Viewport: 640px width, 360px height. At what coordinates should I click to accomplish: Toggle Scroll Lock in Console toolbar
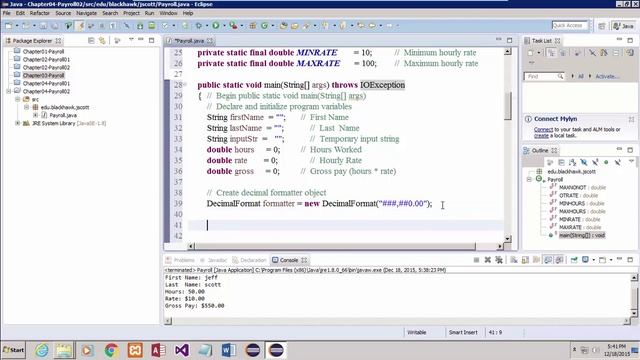(x=525, y=260)
